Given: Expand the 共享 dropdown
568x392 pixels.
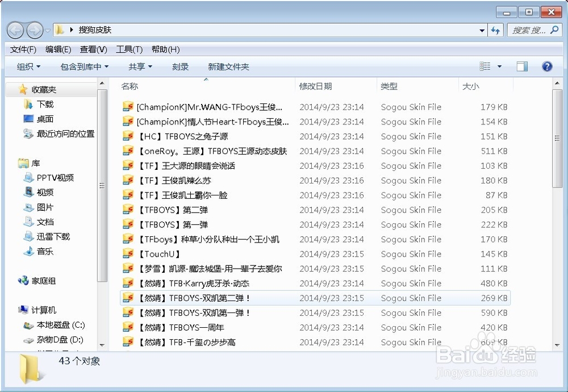Looking at the screenshot, I should [x=140, y=66].
